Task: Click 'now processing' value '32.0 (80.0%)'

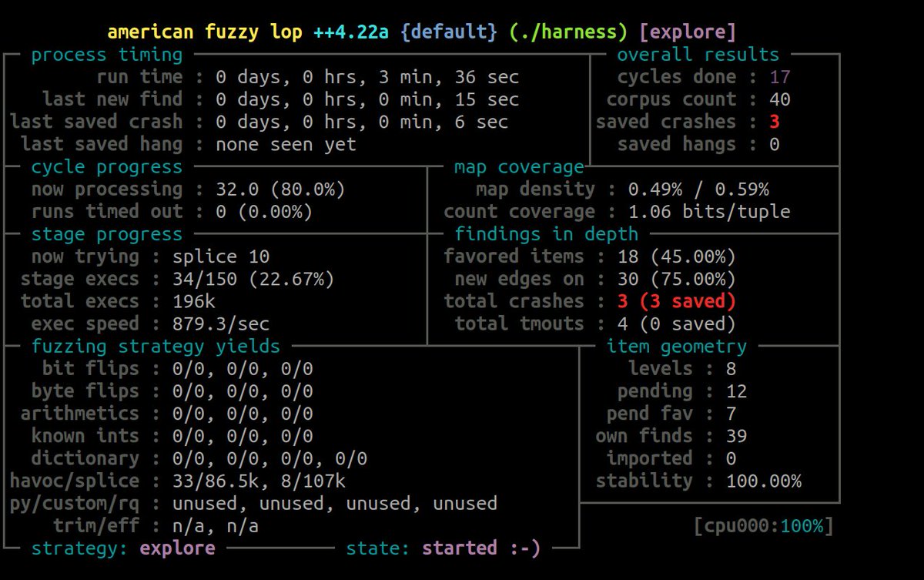Action: click(x=280, y=189)
